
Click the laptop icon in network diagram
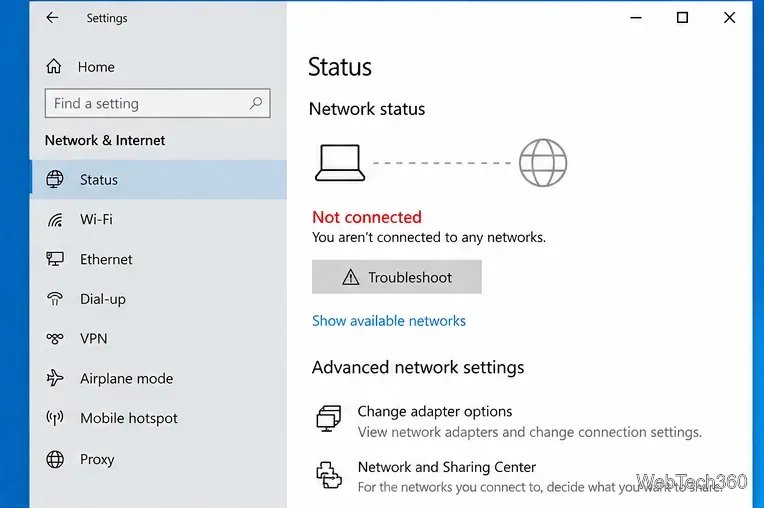click(340, 163)
